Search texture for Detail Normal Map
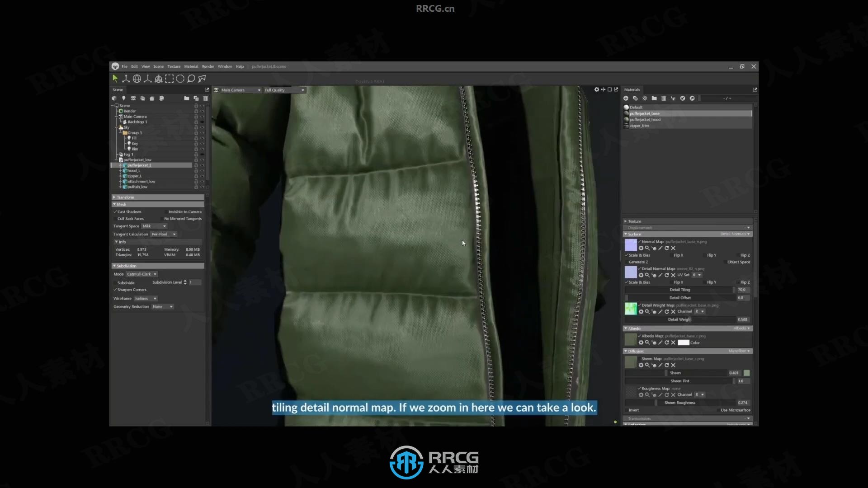This screenshot has width=868, height=488. click(647, 275)
